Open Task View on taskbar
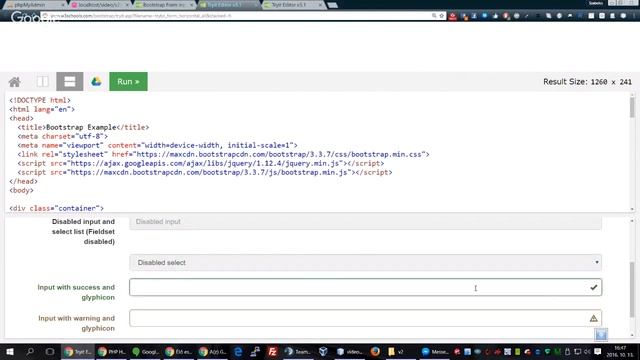 point(50,351)
